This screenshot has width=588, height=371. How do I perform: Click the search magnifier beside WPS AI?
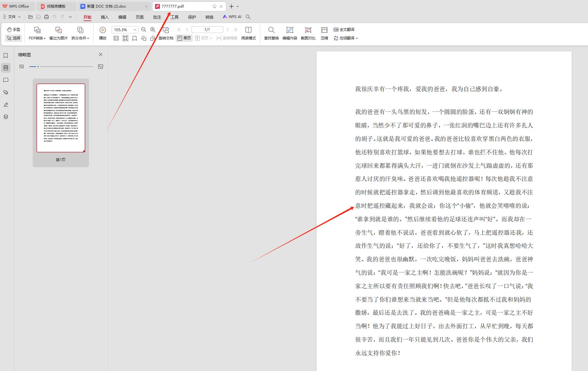tap(248, 17)
